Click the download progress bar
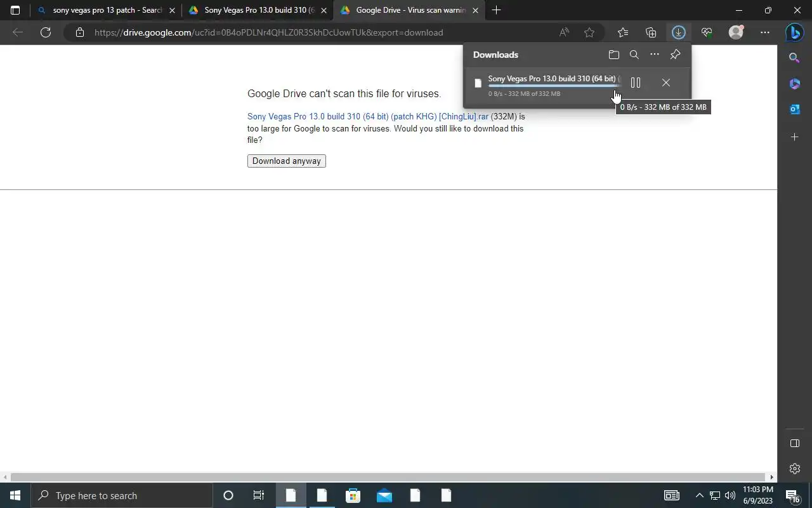 pos(554,86)
